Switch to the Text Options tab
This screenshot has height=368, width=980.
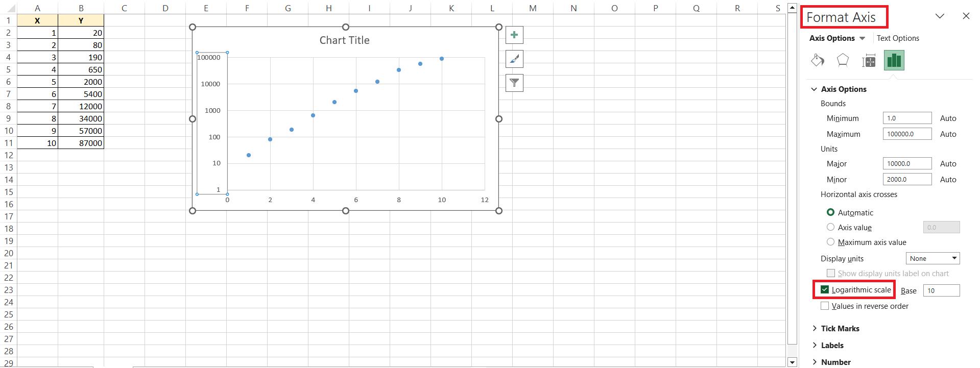coord(898,38)
